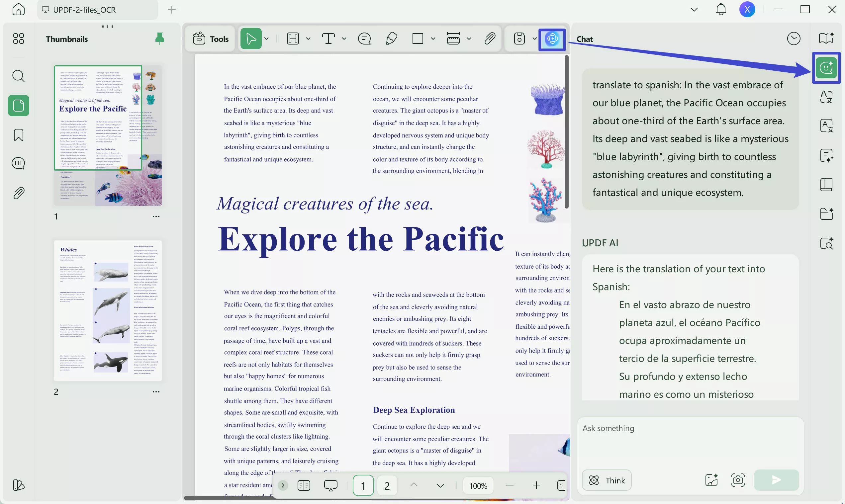The image size is (845, 504).
Task: Select the Text tool in the toolbar
Action: point(328,39)
